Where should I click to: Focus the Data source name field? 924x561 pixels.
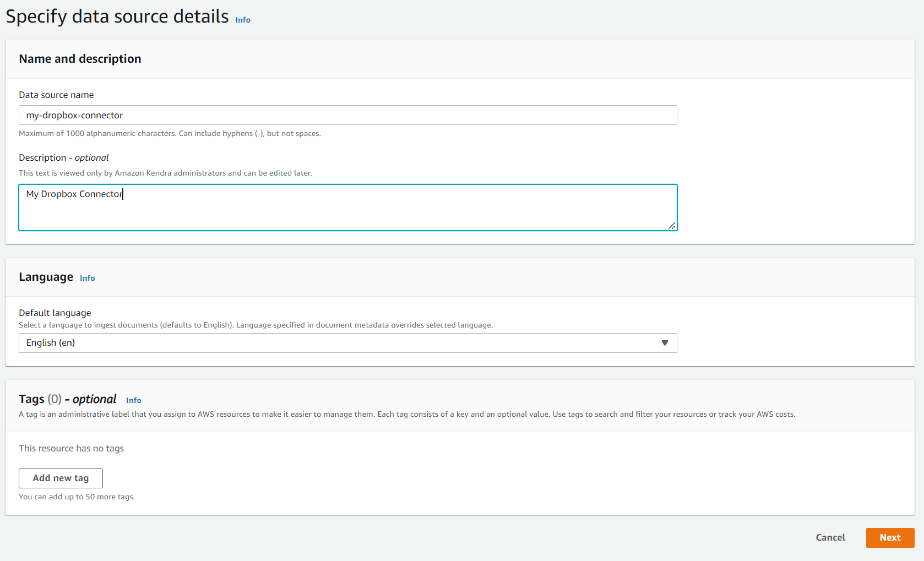pos(347,115)
